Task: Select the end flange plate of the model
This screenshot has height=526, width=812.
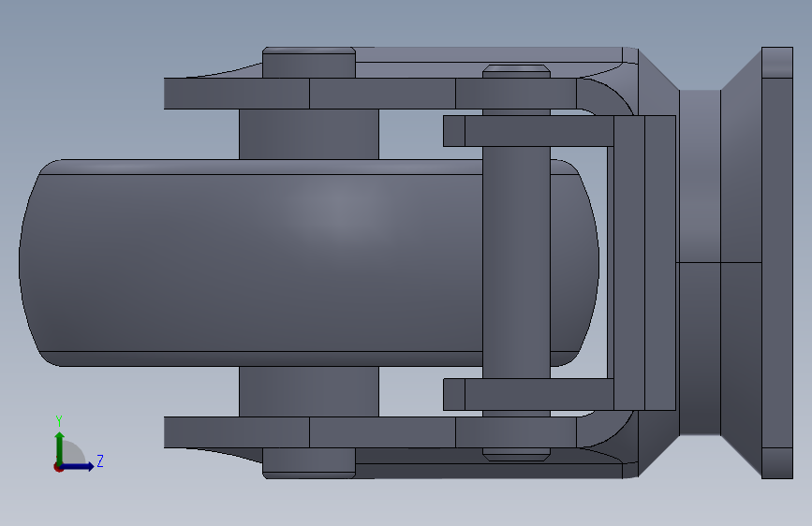Action: coord(777,263)
